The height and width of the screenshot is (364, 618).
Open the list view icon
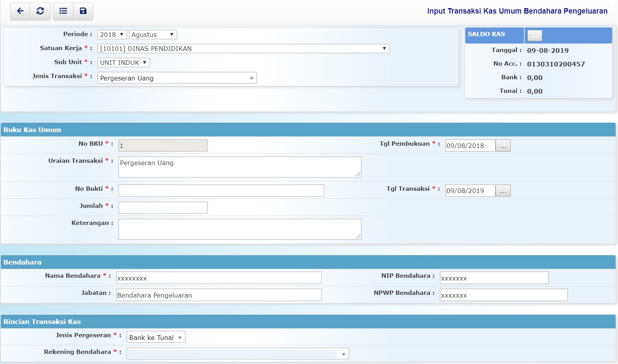point(63,11)
